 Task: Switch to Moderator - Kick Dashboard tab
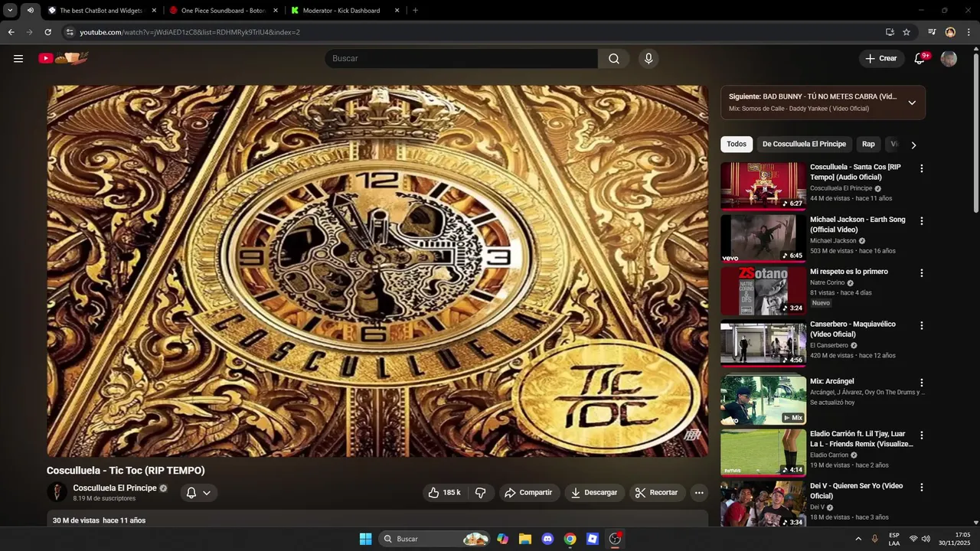341,11
